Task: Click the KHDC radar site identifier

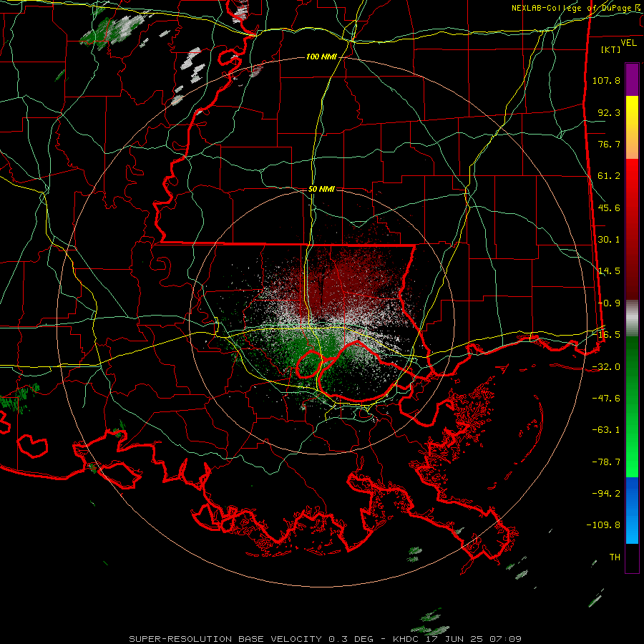Action: [406, 639]
